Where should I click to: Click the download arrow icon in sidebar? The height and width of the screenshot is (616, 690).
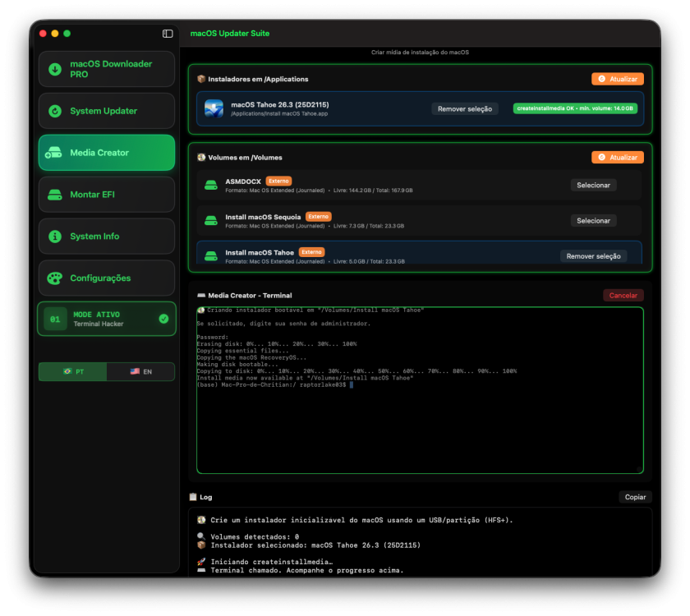(x=55, y=69)
